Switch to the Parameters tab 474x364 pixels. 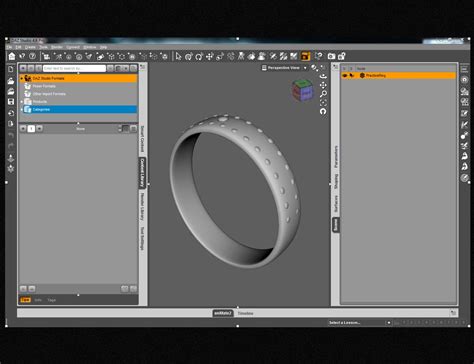[336, 156]
